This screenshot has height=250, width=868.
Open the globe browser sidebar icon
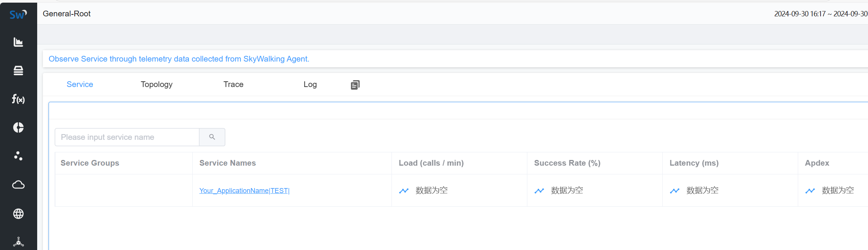18,214
